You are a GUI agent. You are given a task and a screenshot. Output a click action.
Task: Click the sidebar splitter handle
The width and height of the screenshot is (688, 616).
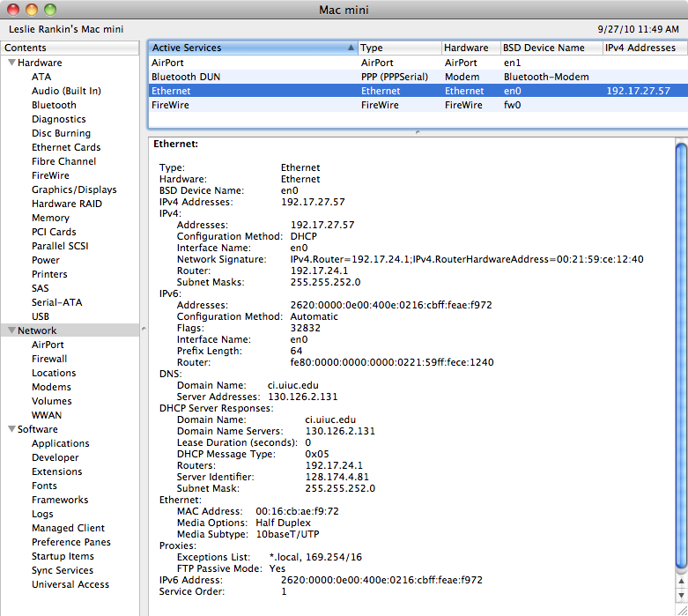(144, 329)
